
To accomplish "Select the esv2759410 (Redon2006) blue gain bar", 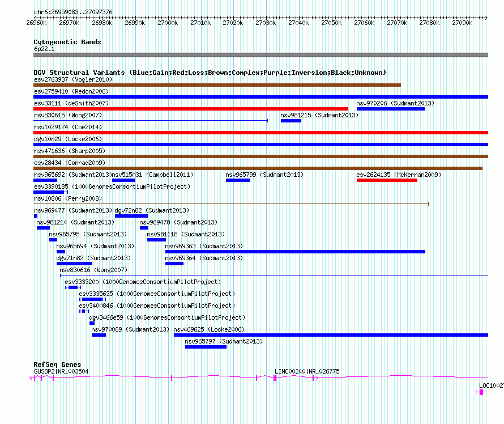I will point(260,97).
